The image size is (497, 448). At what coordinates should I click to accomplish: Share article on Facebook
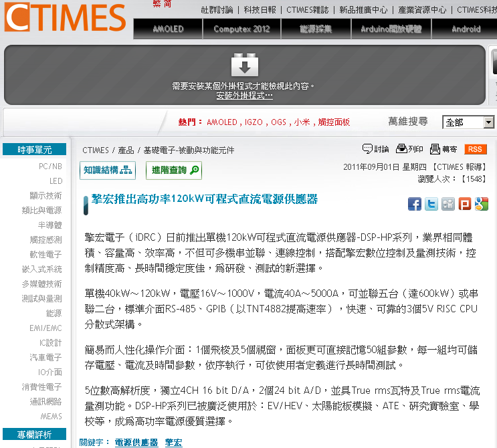(x=414, y=204)
